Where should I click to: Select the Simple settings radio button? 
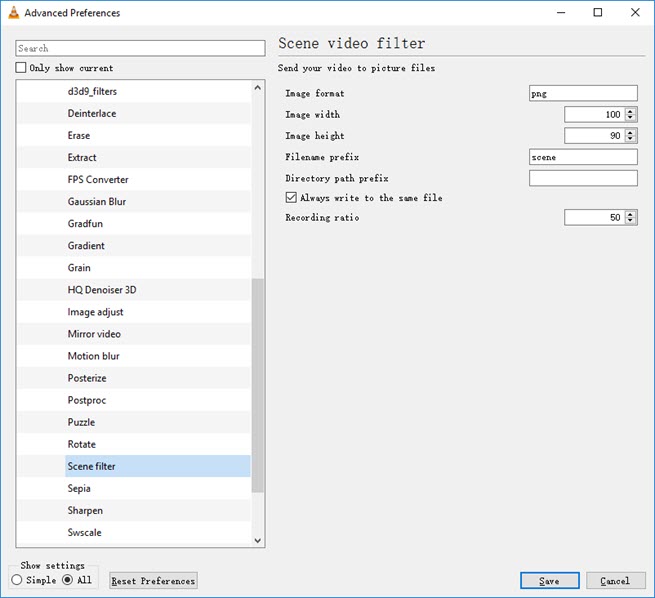coord(17,580)
